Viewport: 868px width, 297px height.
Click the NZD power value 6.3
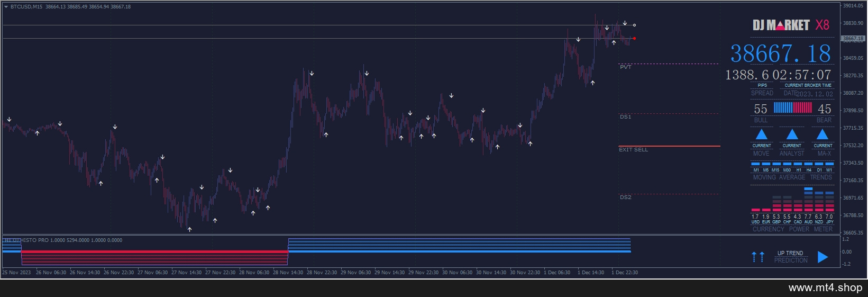818,217
